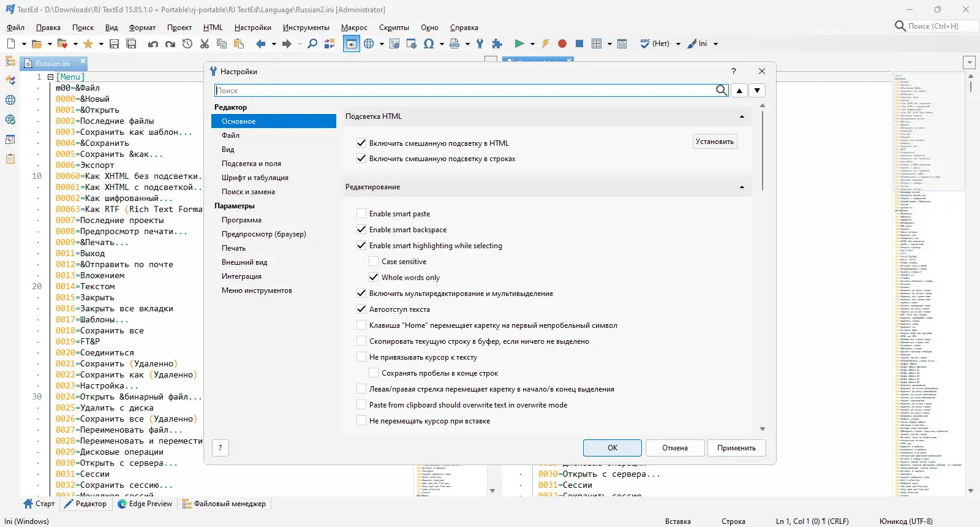Open the new file dropdown arrow
Screen dimensions: 980x527
tap(24, 44)
